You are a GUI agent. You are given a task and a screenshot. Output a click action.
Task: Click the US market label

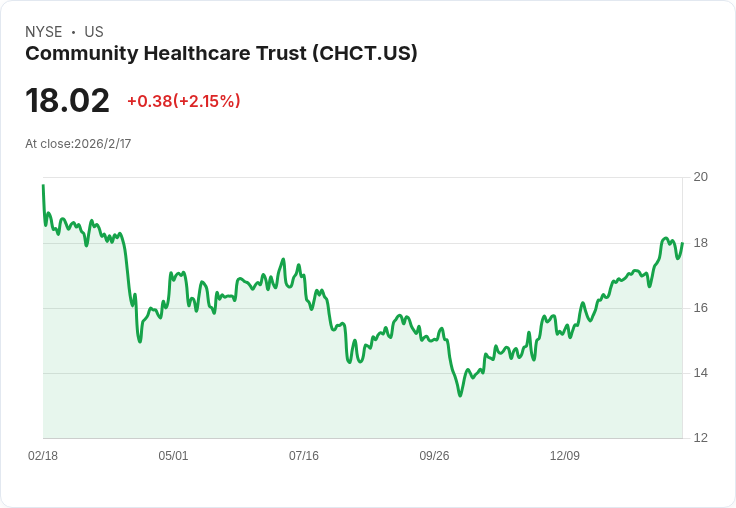94,32
